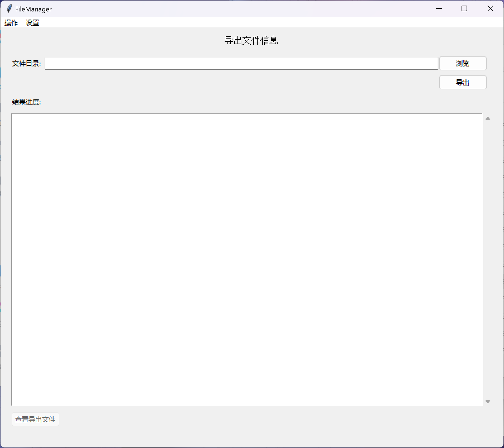Click the scrollbar down arrow
This screenshot has width=504, height=448.
point(488,401)
